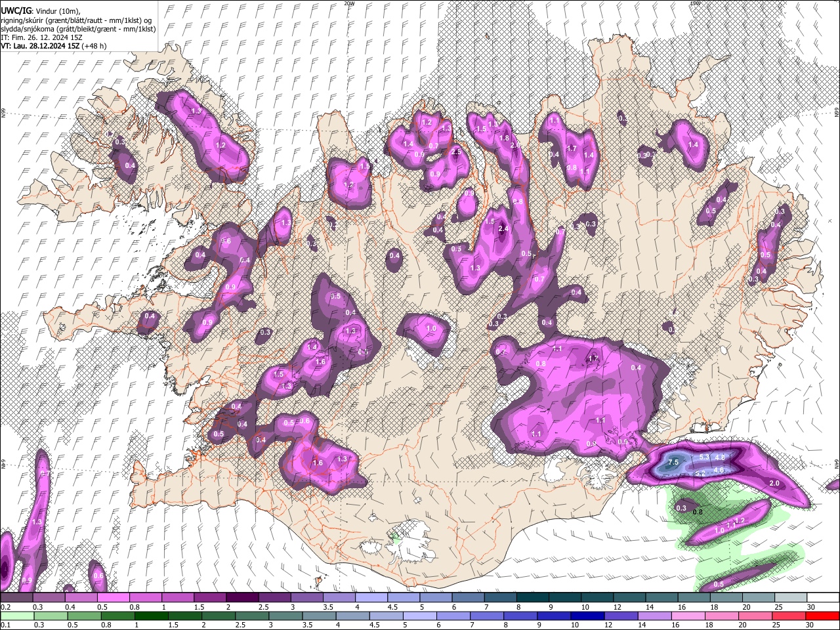The height and width of the screenshot is (630, 840).
Task: Click the black 0.8 label in green rain area
Action: click(698, 512)
